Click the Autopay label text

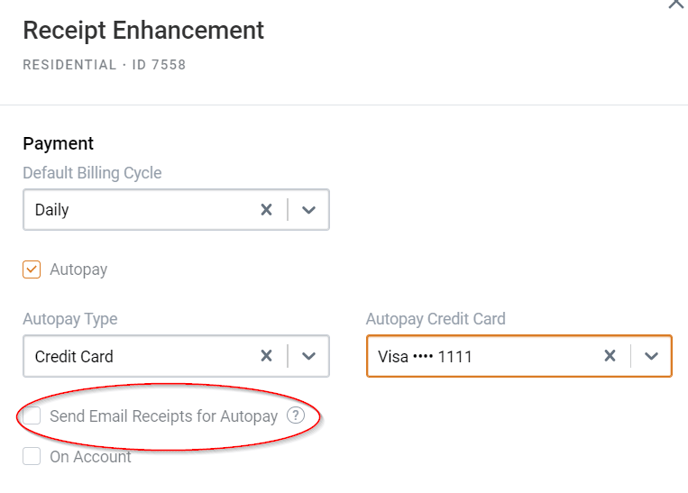pyautogui.click(x=79, y=270)
